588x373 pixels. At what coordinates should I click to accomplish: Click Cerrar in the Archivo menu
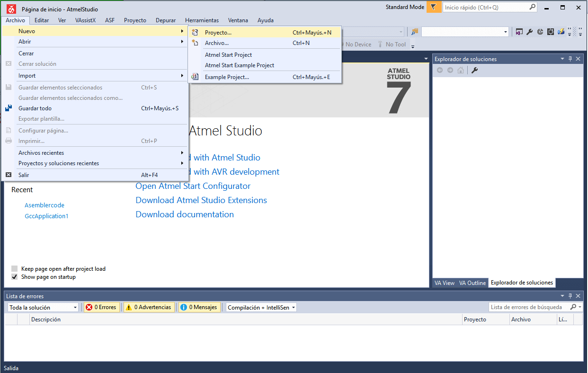click(x=95, y=53)
